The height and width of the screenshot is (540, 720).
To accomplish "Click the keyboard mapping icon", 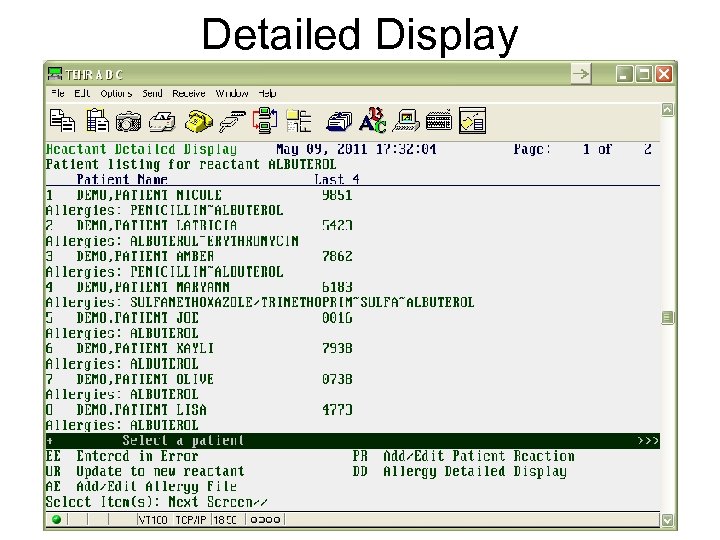I will 439,121.
